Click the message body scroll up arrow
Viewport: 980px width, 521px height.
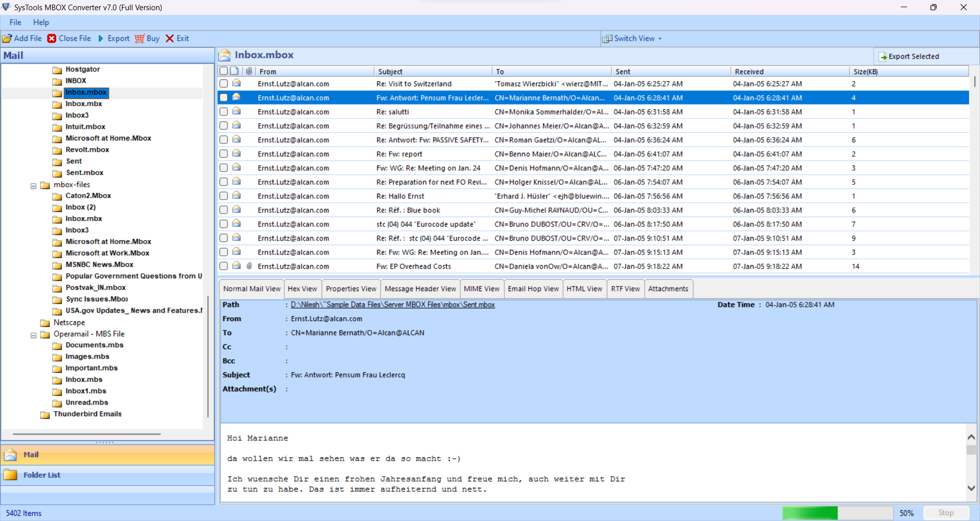971,437
